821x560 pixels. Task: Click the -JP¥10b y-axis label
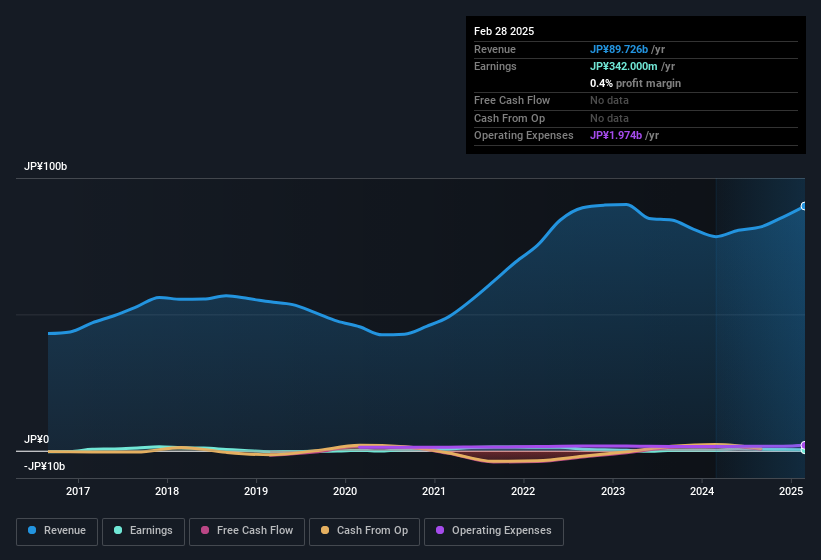click(x=45, y=466)
